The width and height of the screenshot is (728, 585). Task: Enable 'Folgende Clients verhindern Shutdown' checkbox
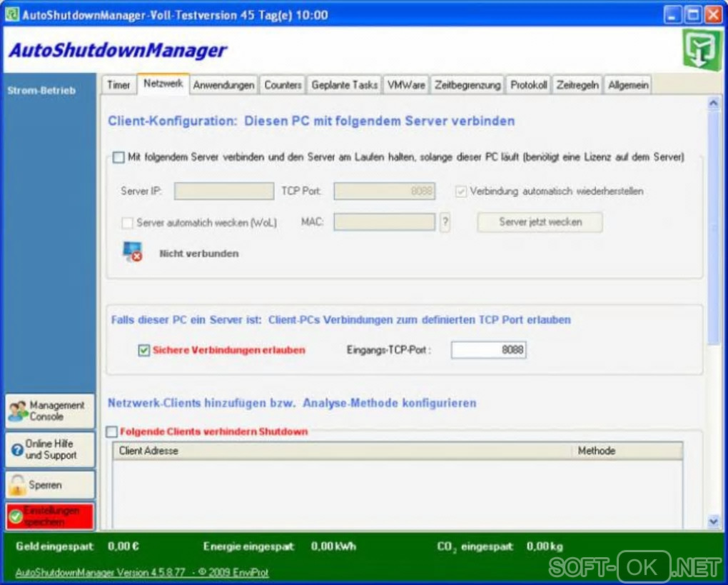coord(112,431)
